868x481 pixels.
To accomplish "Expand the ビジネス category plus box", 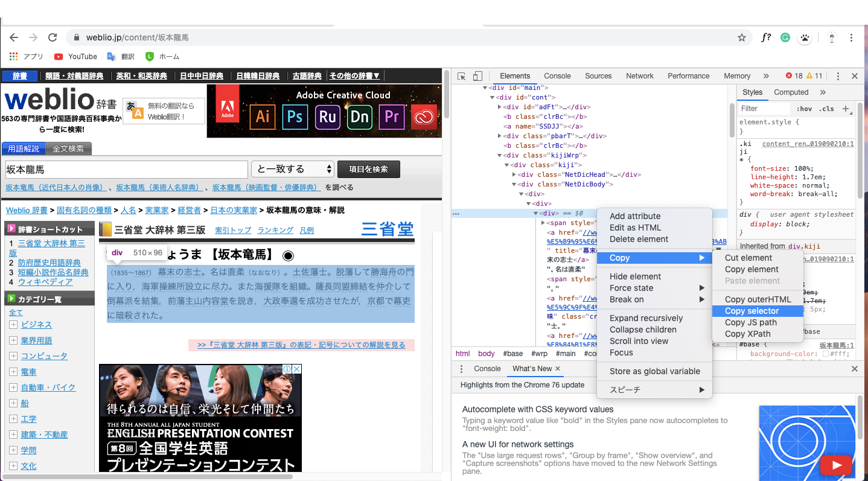I will [13, 325].
